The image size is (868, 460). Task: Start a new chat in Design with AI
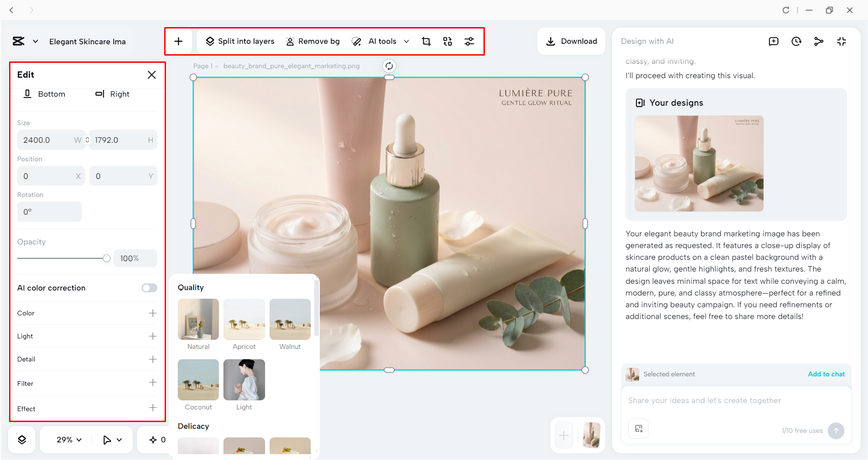coord(774,42)
